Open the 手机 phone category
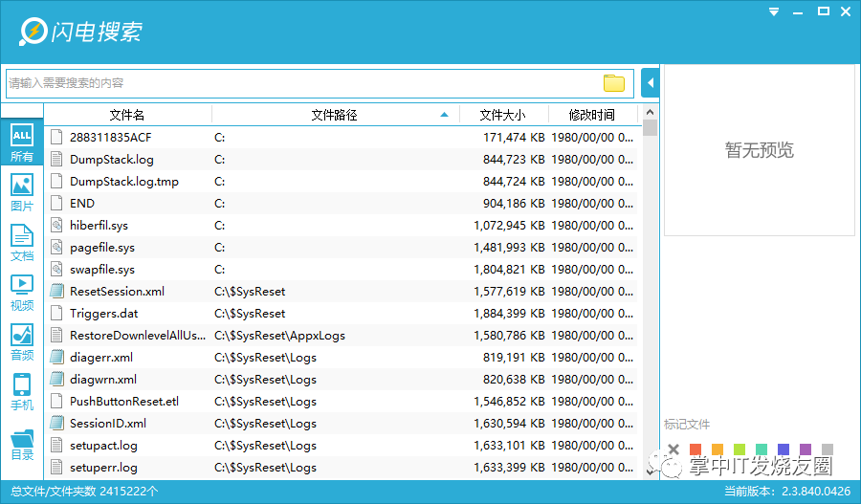This screenshot has width=861, height=504. (x=22, y=391)
